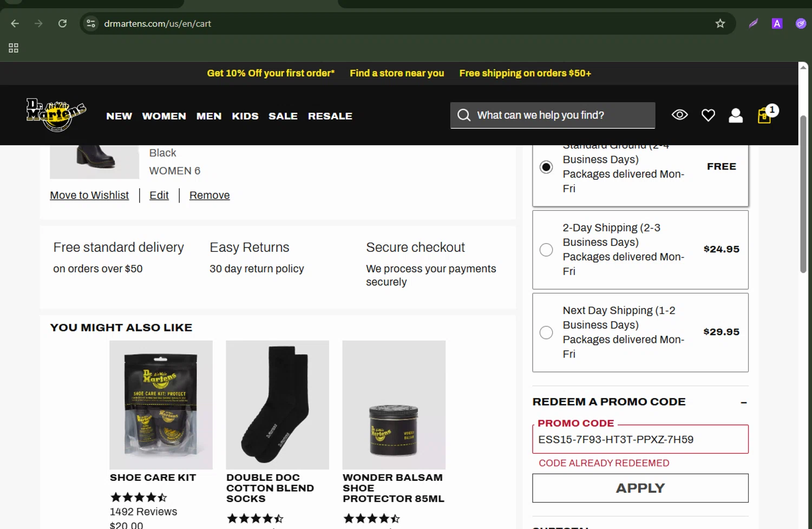Click the '$29.95' shipping price

coord(721,332)
